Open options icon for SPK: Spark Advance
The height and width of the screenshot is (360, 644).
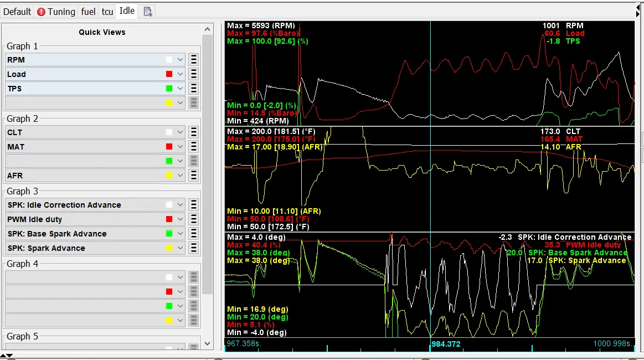[193, 248]
